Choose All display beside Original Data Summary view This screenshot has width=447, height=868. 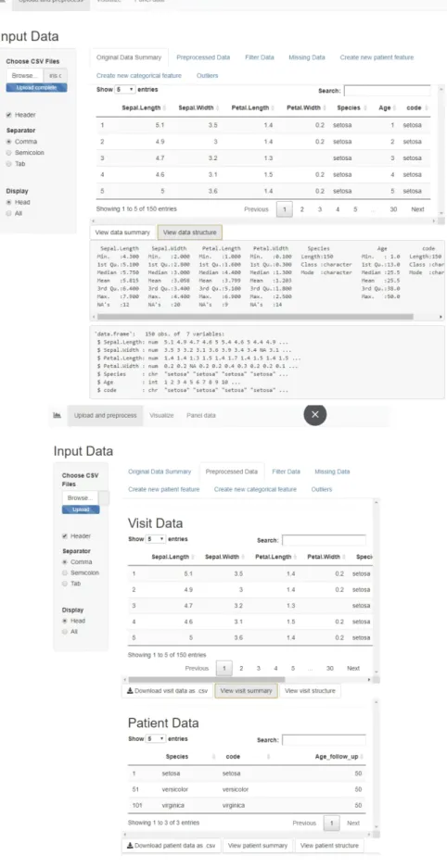click(9, 213)
